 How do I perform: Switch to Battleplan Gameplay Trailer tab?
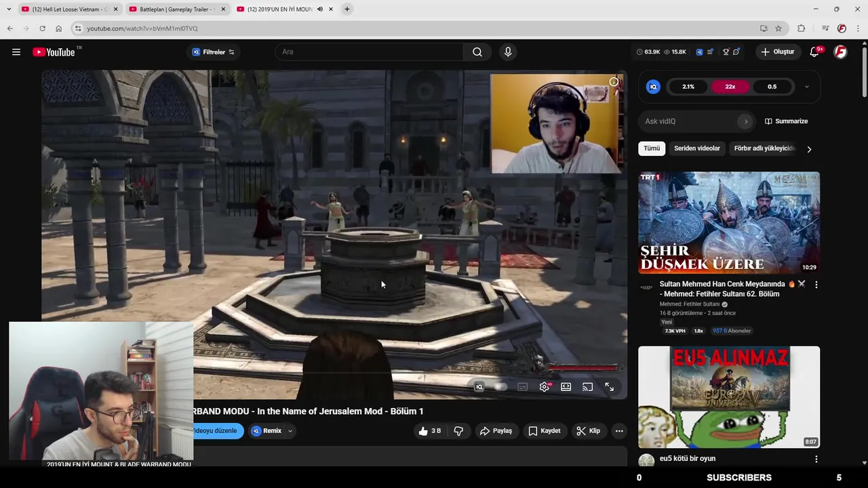178,9
